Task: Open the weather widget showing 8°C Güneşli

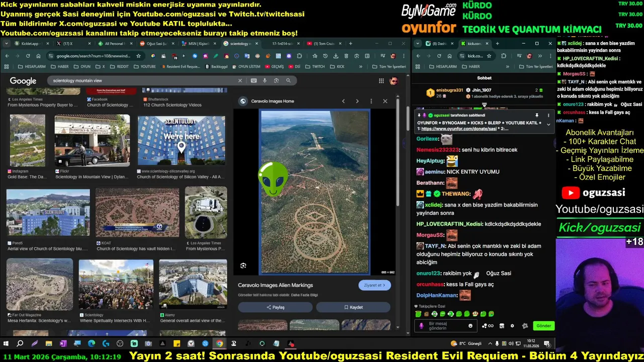Action: [x=466, y=343]
